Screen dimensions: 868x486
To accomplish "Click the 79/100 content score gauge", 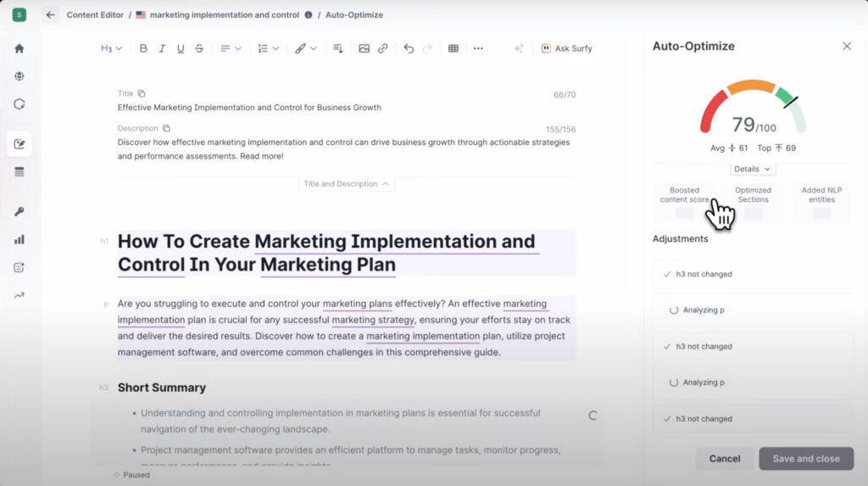I will (753, 108).
